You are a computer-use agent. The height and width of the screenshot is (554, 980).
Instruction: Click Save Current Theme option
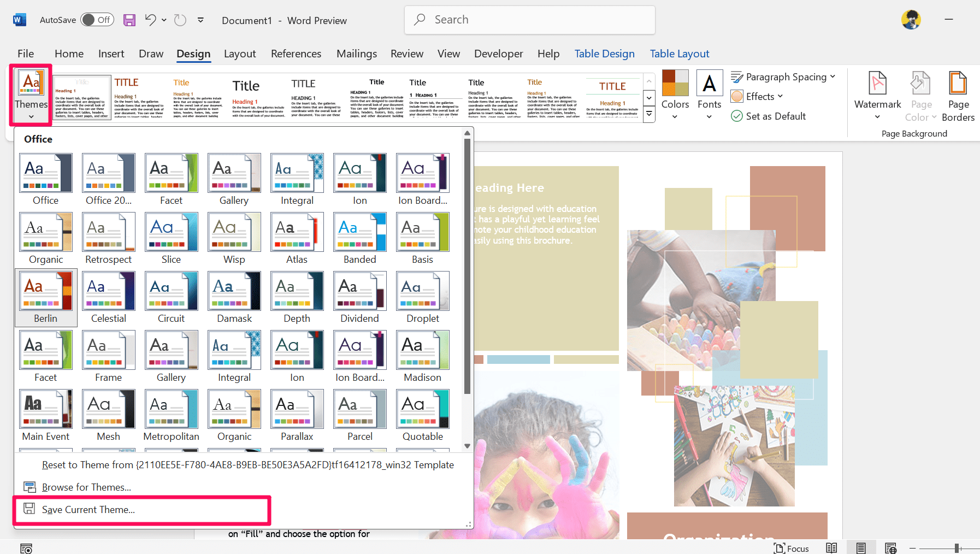[x=142, y=510]
